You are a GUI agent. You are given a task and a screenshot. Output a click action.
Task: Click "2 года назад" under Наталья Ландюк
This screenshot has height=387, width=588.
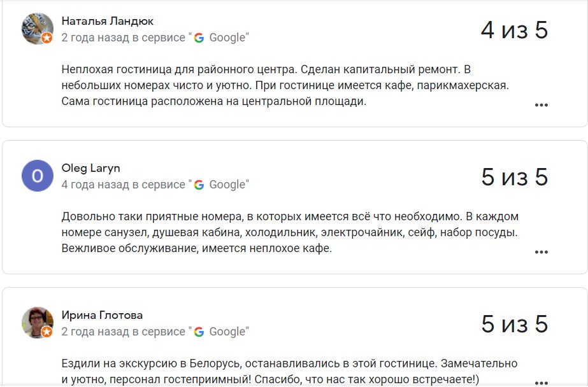click(x=94, y=38)
